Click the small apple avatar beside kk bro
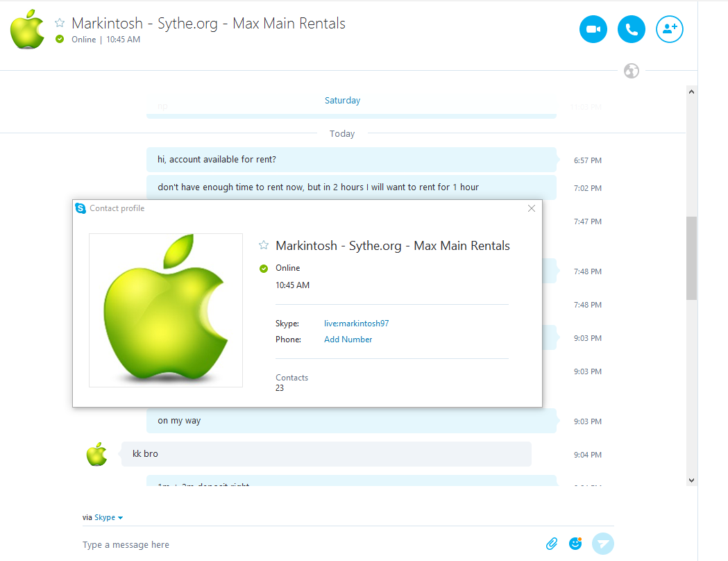Screen dimensions: 728x561 (x=96, y=453)
